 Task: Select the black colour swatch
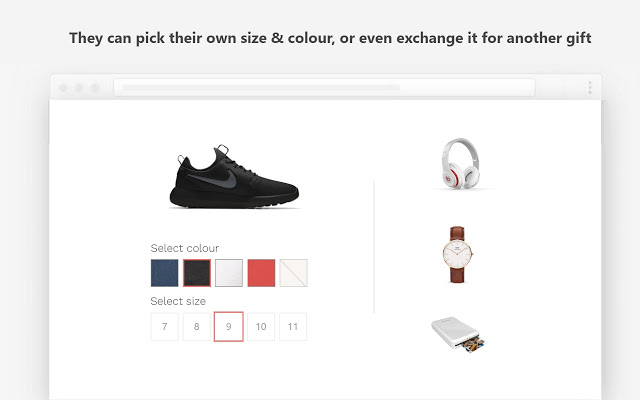pyautogui.click(x=197, y=273)
